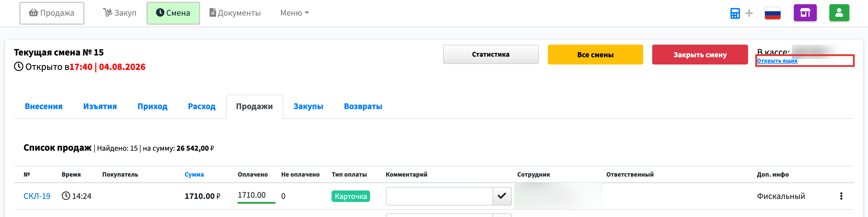Click the Фискальный label in row СКЛ-19
The image size is (868, 217).
tap(781, 196)
